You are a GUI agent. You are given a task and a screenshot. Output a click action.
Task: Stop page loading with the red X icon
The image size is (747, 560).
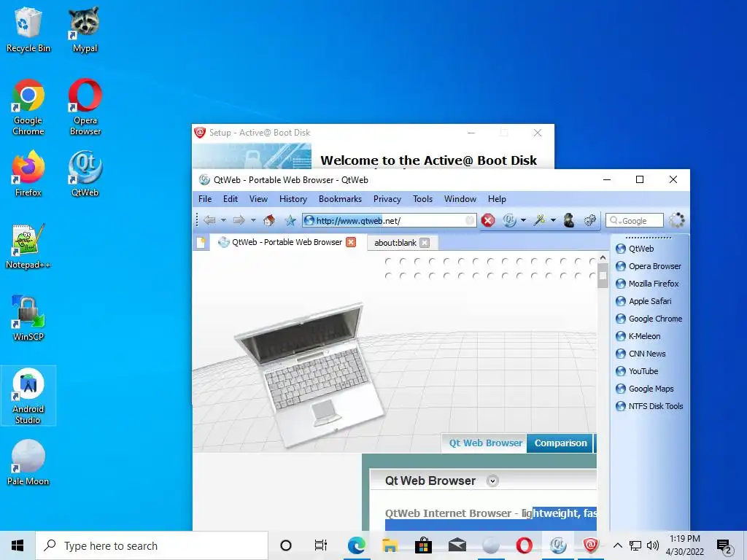click(488, 220)
